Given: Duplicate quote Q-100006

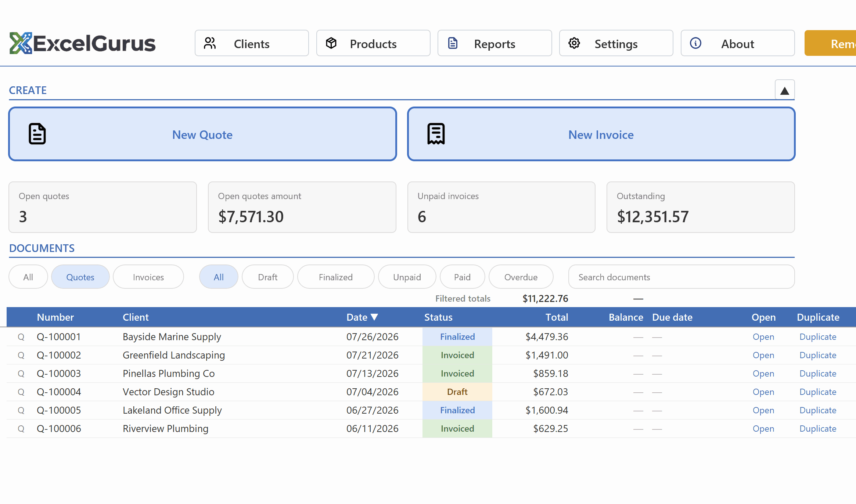Looking at the screenshot, I should coord(818,429).
